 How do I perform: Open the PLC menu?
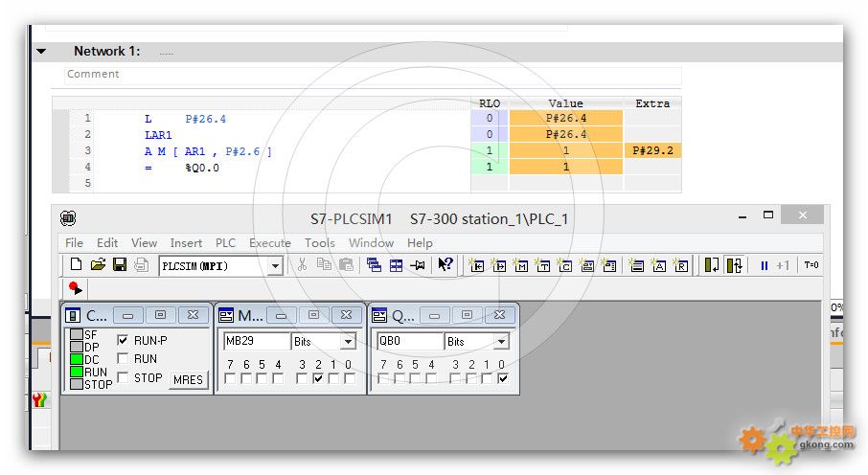tap(225, 242)
